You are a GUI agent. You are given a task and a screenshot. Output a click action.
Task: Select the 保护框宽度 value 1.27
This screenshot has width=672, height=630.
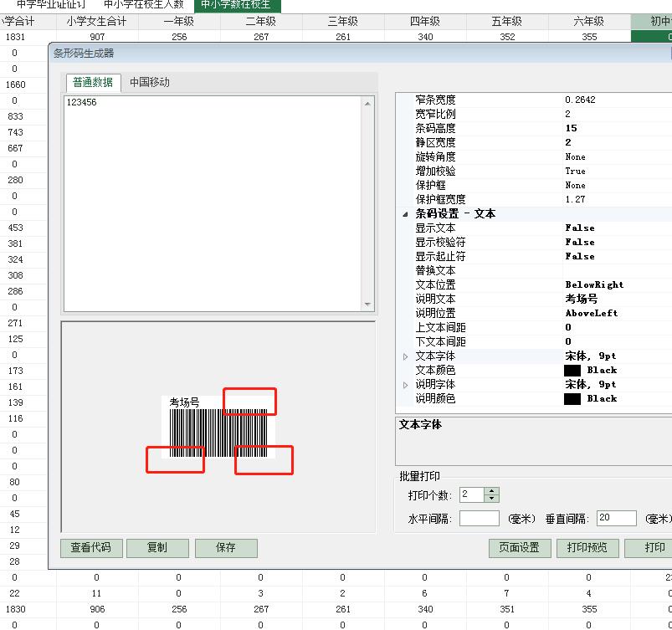click(x=575, y=199)
